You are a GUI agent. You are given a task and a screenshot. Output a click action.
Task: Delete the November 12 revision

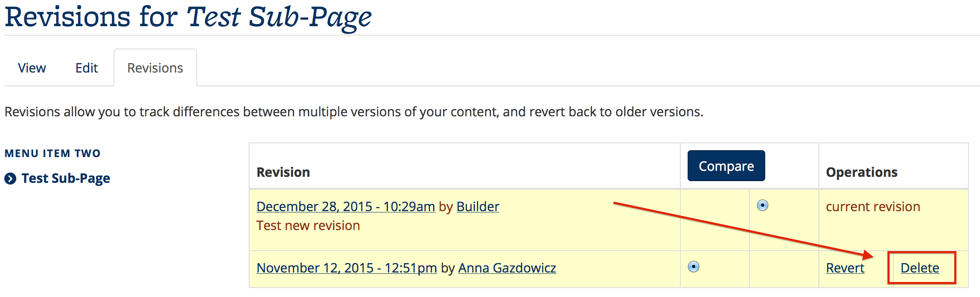click(920, 268)
